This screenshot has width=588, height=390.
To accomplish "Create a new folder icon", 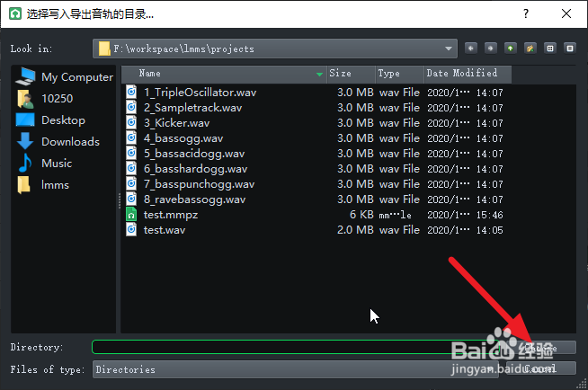I will tap(530, 49).
